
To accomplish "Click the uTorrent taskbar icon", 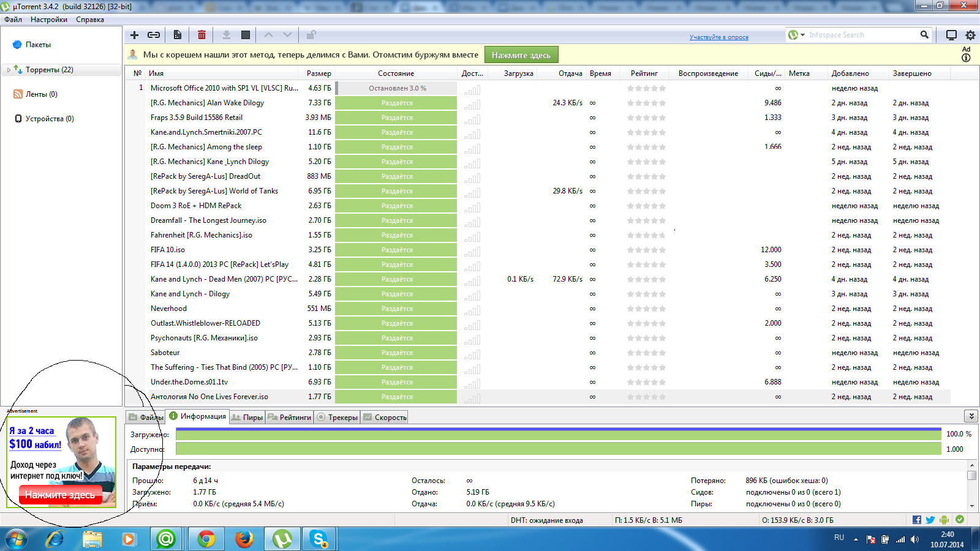I will pyautogui.click(x=282, y=539).
